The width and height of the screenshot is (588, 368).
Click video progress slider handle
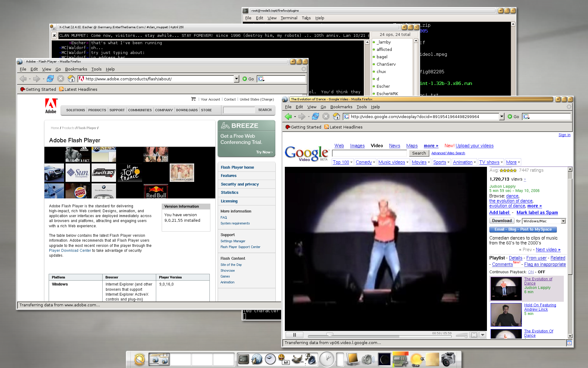click(330, 335)
